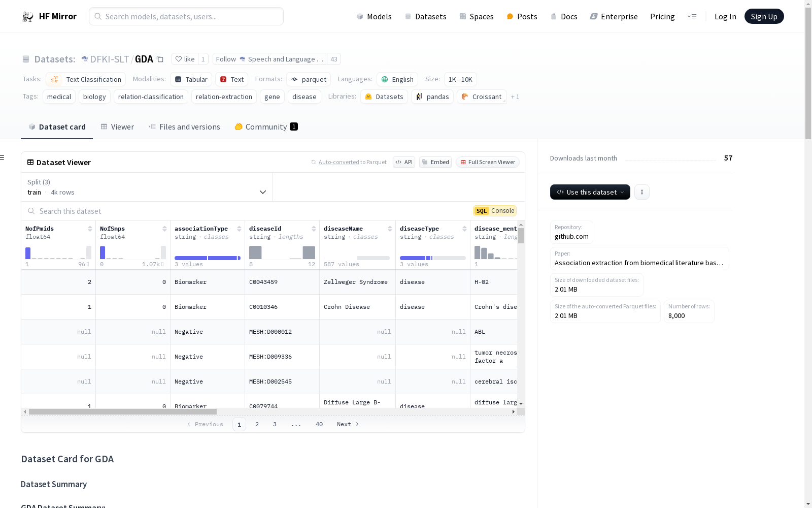The width and height of the screenshot is (812, 508).
Task: Click the NofSnps histogram bar
Action: point(103,252)
